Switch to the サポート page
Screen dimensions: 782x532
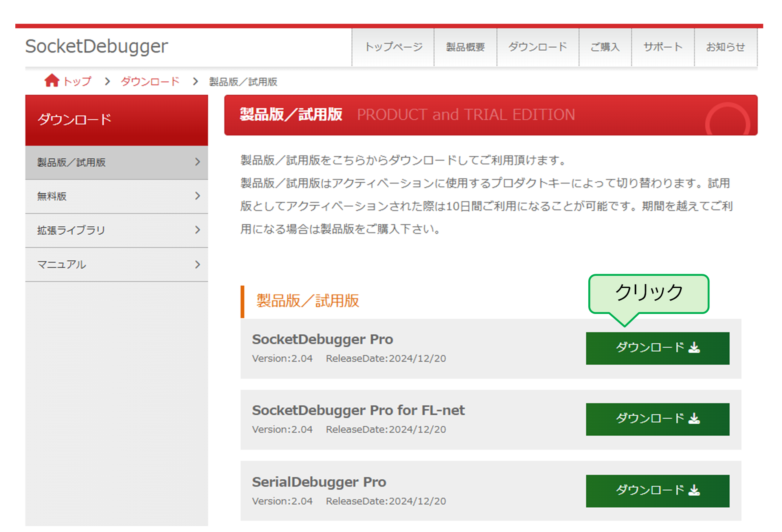coord(663,46)
